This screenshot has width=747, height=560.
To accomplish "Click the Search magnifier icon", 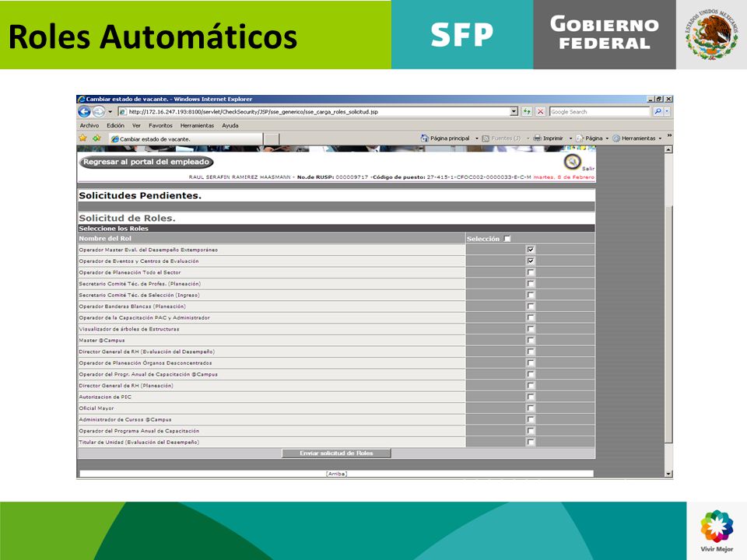I will click(658, 112).
